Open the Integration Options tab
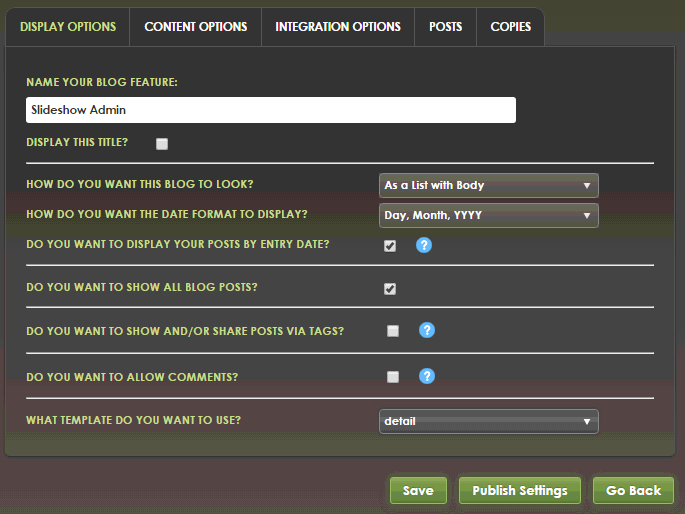This screenshot has height=514, width=685. point(338,27)
